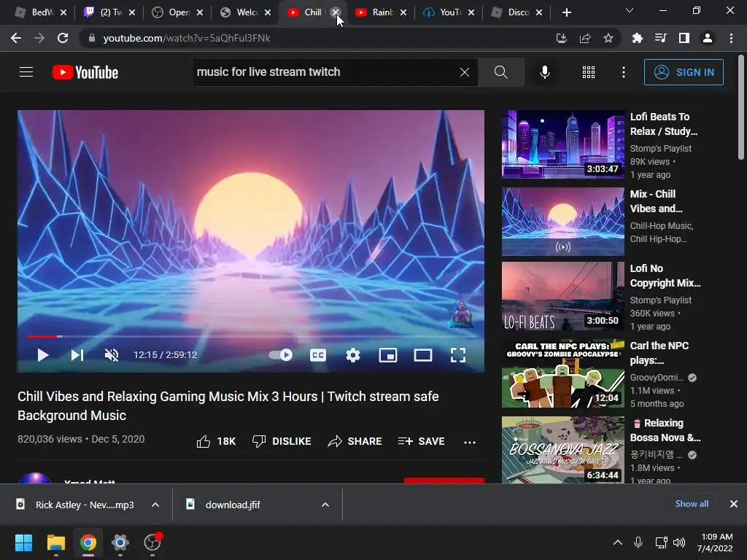Share this page from address bar
The image size is (747, 560).
pyautogui.click(x=585, y=38)
